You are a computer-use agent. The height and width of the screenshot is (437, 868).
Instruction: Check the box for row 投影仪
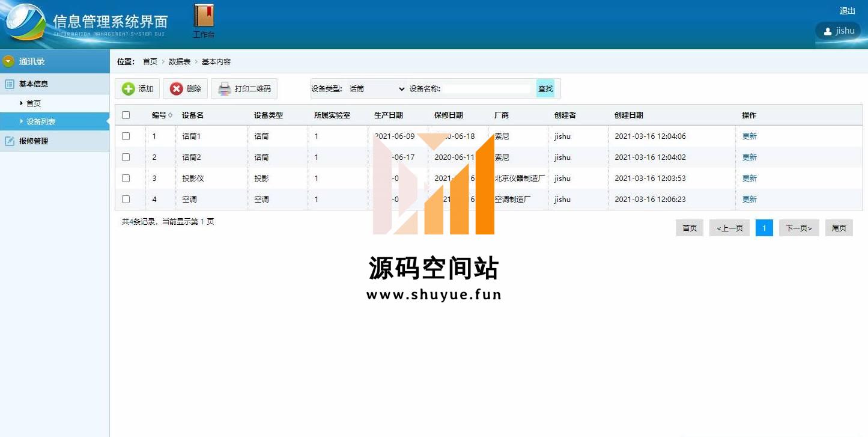click(x=126, y=179)
